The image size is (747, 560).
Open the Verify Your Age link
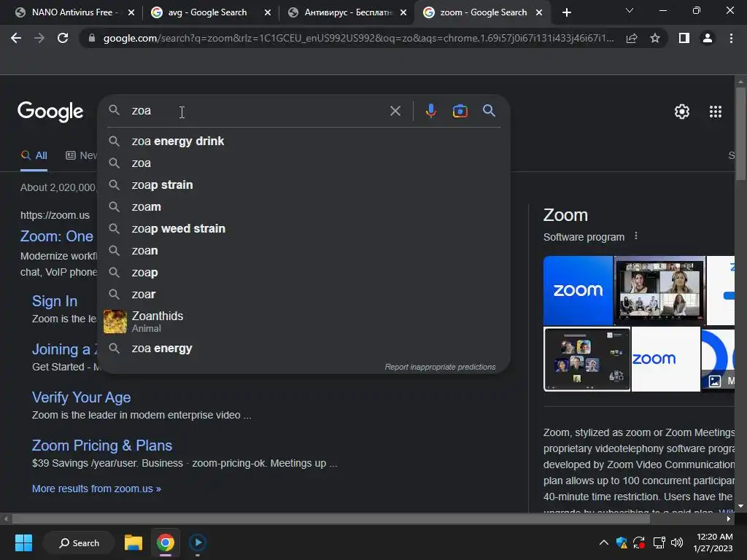coord(82,397)
